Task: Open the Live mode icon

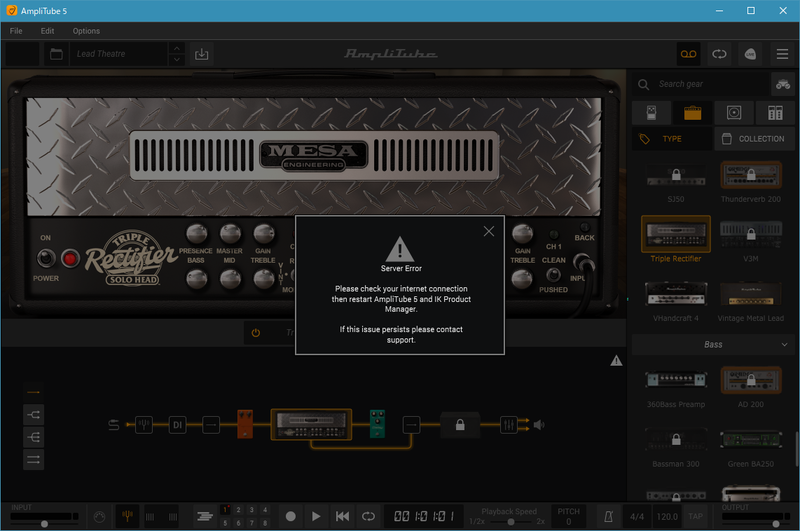Action: point(750,54)
